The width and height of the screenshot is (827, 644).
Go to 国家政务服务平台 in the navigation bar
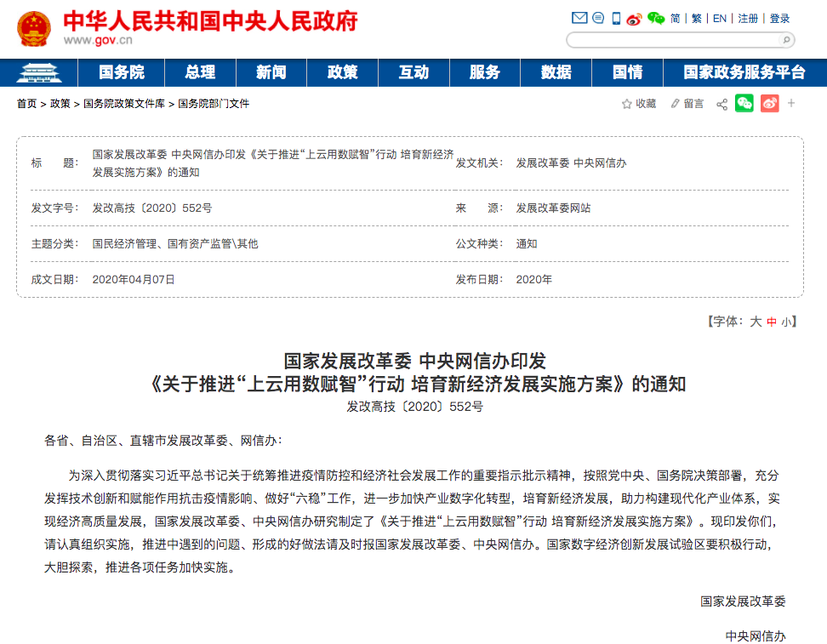744,72
